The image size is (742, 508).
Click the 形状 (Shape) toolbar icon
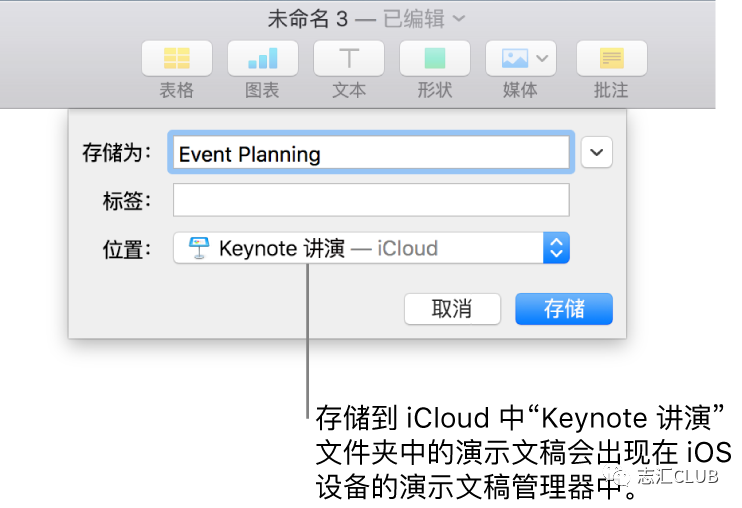pyautogui.click(x=435, y=59)
